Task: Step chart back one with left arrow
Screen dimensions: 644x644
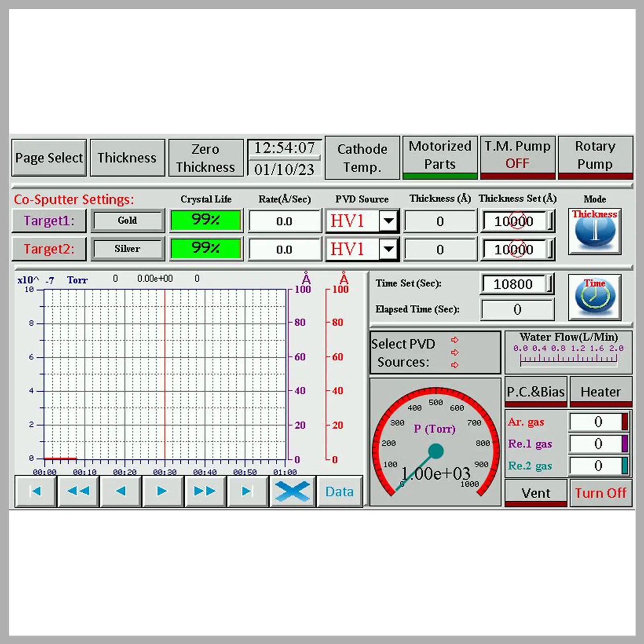Action: (x=120, y=491)
